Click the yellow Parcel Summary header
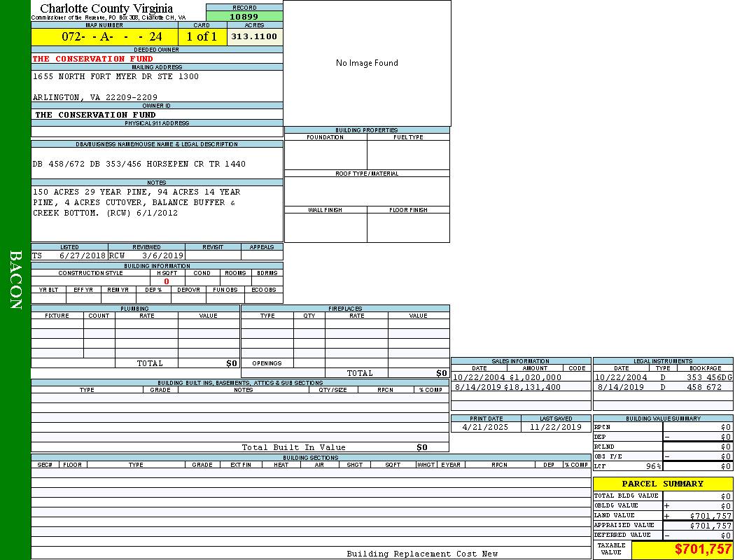 pos(662,484)
